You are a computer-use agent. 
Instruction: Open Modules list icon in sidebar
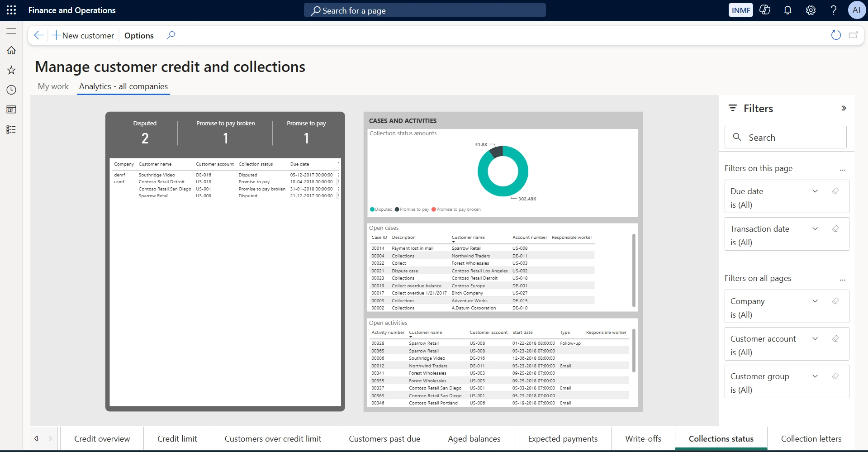11,130
